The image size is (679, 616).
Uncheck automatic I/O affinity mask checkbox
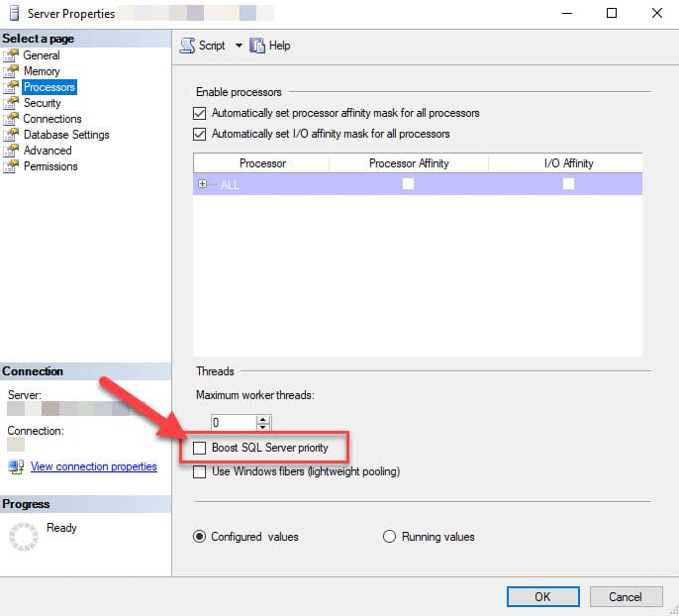click(199, 134)
